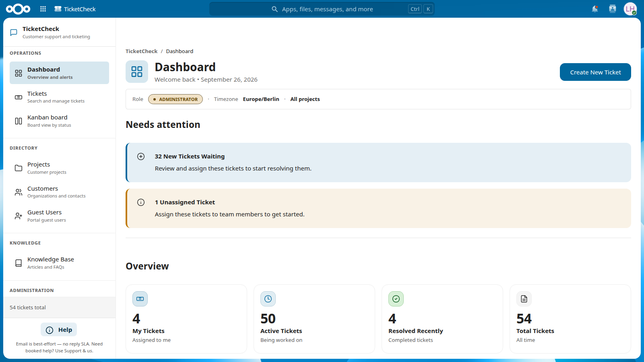Click the notifications bell icon
Screen dimensions: 644x362
(x=595, y=9)
